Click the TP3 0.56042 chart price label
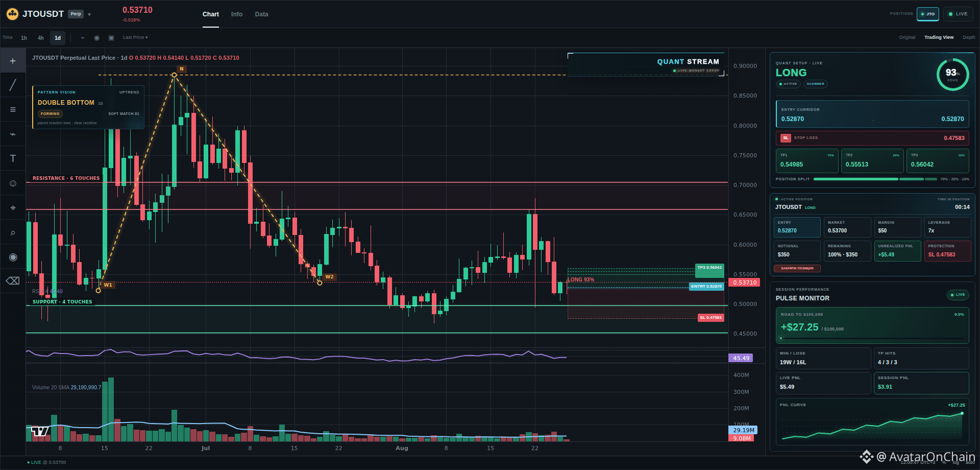 coord(709,268)
